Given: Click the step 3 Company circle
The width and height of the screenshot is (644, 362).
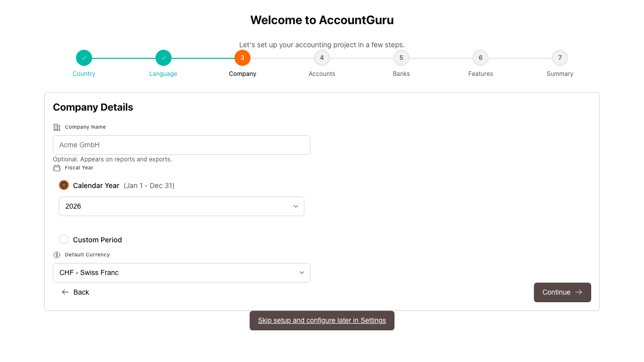Looking at the screenshot, I should coord(243,58).
